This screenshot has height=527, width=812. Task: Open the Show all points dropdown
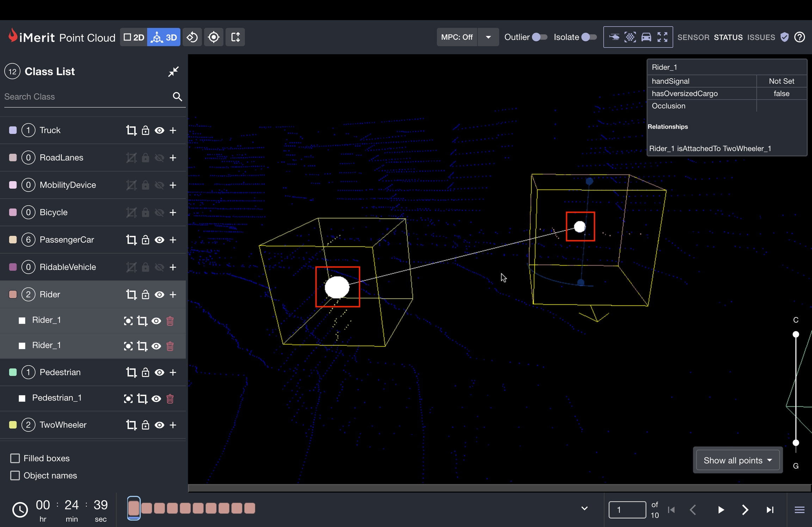click(x=738, y=460)
